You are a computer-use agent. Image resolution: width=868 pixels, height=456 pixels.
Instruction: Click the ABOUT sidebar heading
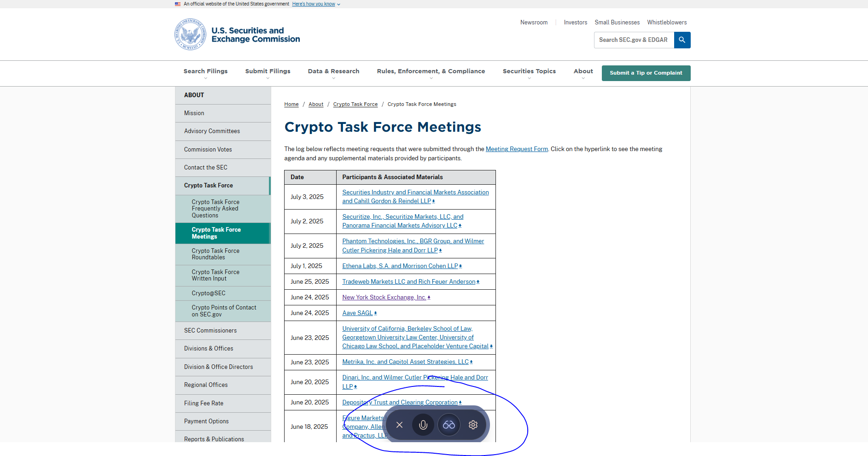click(194, 95)
